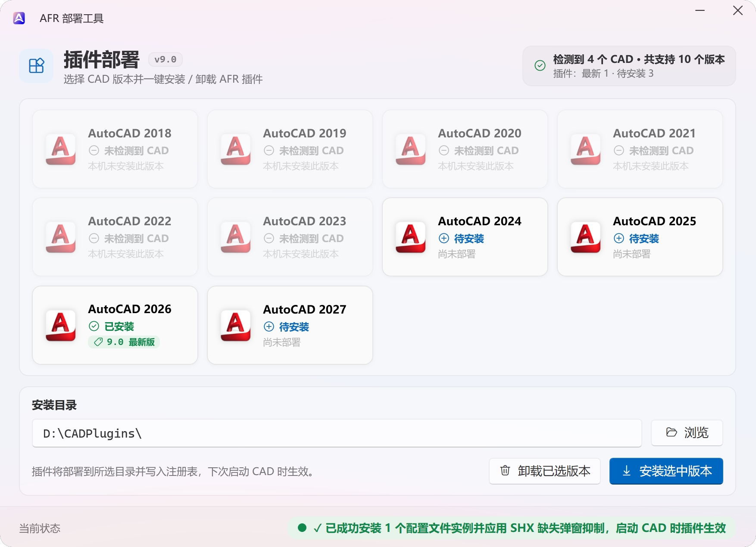The image size is (756, 547).
Task: Click the 安装目录 section heading
Action: pyautogui.click(x=54, y=405)
